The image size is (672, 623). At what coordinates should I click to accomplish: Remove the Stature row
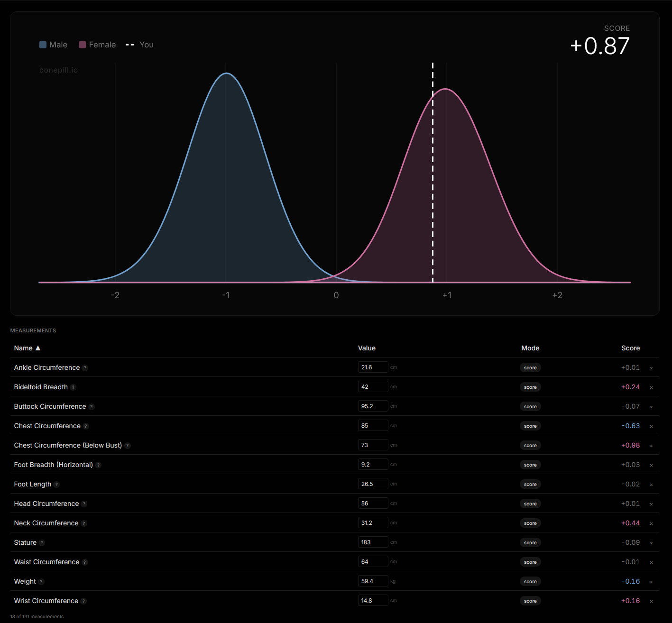(x=651, y=543)
